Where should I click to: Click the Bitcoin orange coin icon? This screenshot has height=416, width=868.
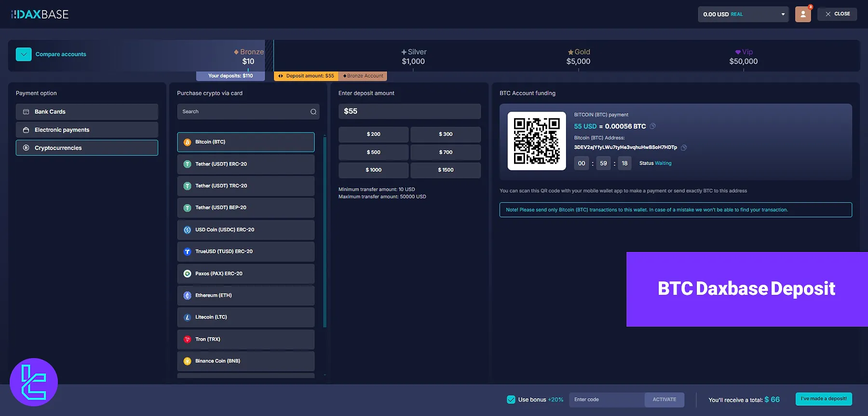point(188,142)
